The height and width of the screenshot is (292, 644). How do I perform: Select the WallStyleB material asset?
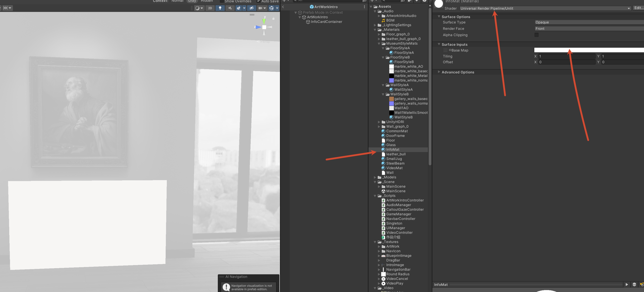coord(403,117)
